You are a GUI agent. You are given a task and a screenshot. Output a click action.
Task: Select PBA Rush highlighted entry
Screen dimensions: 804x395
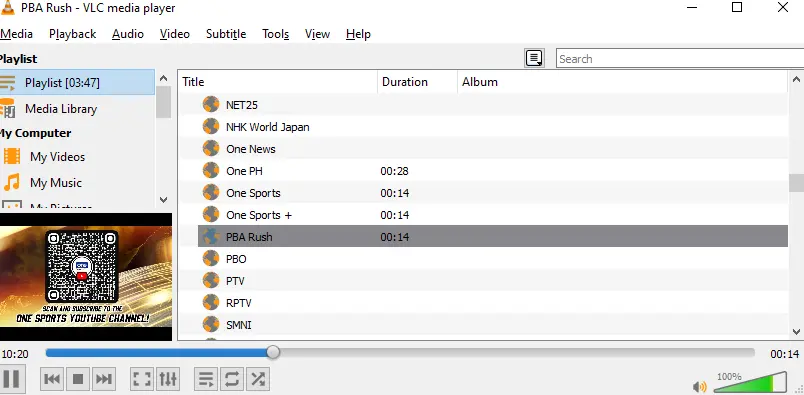pos(493,236)
